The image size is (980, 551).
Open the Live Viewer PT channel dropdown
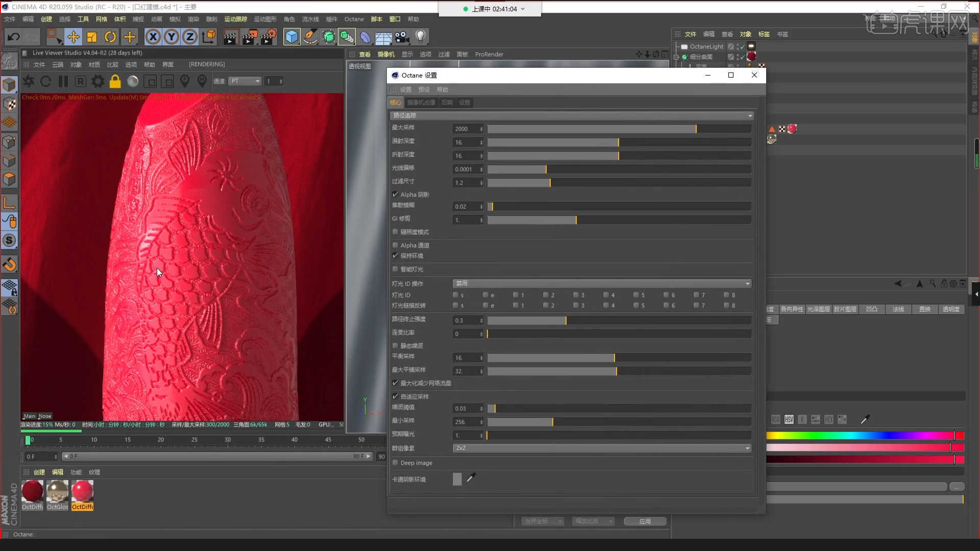pyautogui.click(x=245, y=81)
